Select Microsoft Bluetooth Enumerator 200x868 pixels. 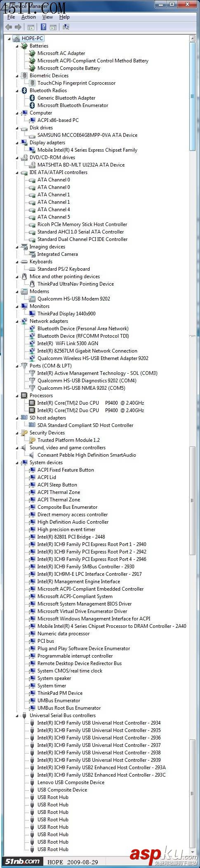73,105
